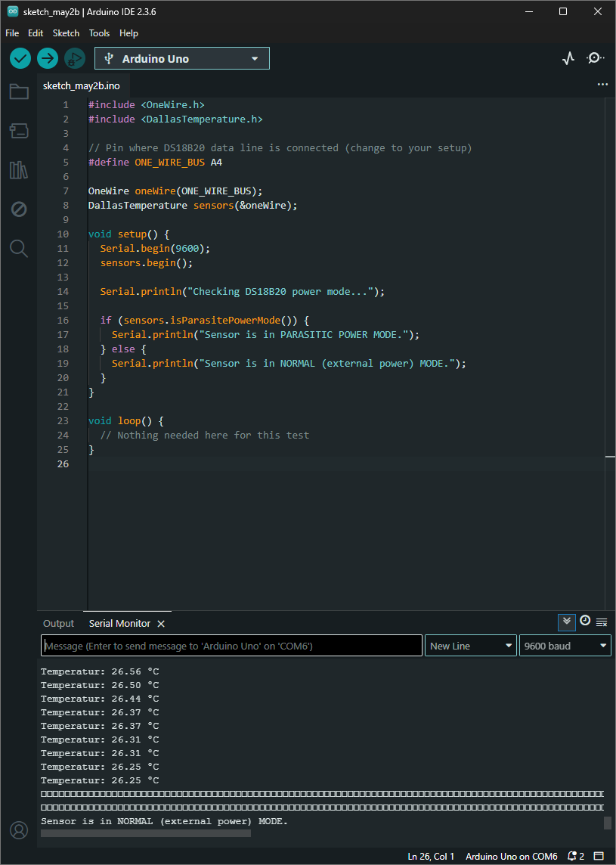Click '#include <OneWire.h>' on line 1

147,105
